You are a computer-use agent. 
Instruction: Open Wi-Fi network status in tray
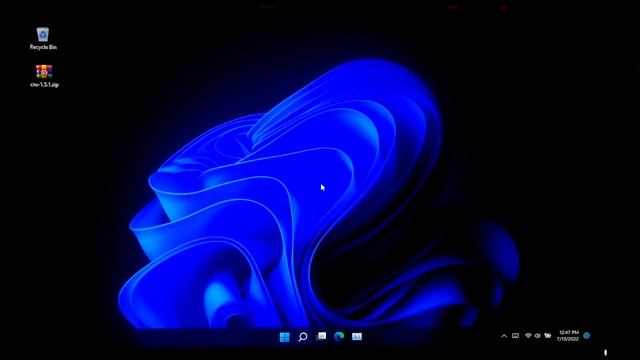point(528,336)
